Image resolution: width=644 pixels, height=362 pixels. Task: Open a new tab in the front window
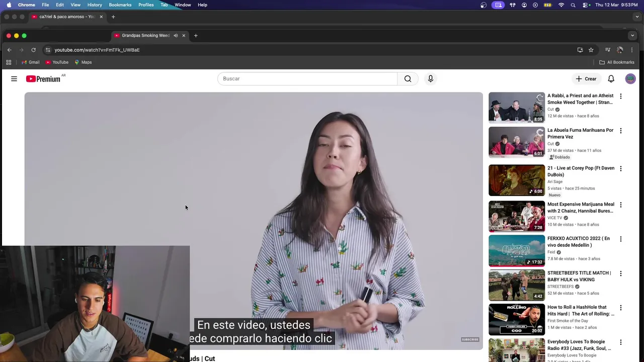196,36
